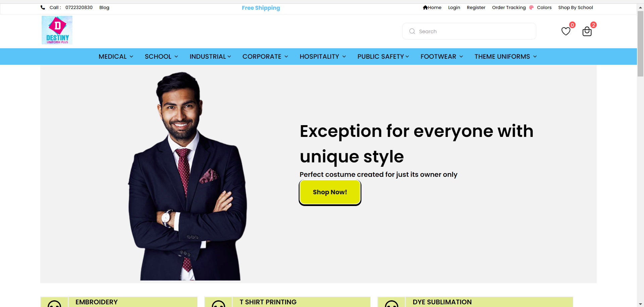Image resolution: width=644 pixels, height=307 pixels.
Task: Click the T Shirt Printing smiley icon
Action: (x=218, y=304)
